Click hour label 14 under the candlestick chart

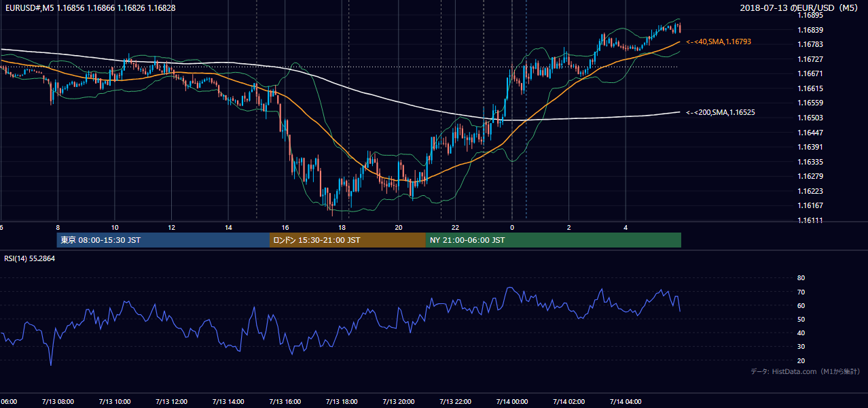click(228, 228)
